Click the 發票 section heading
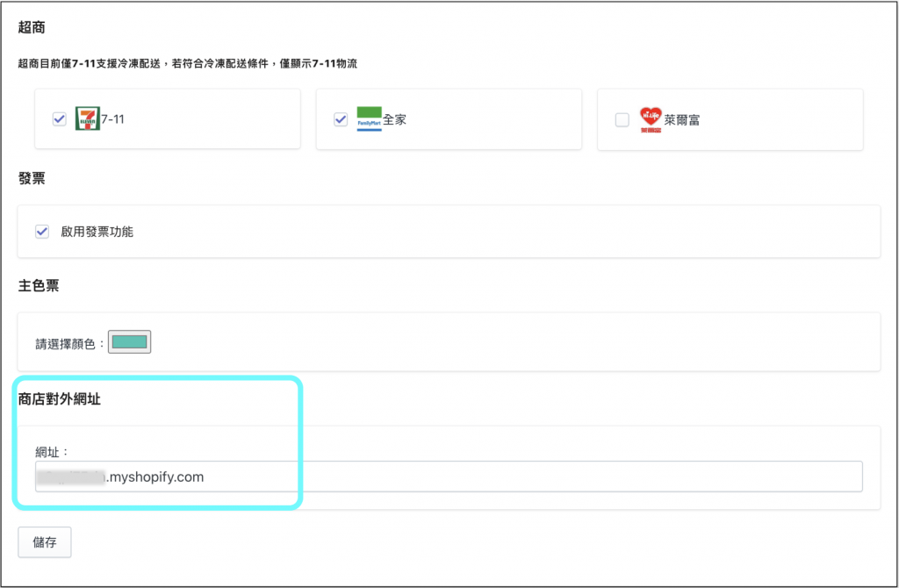899x588 pixels. [32, 179]
